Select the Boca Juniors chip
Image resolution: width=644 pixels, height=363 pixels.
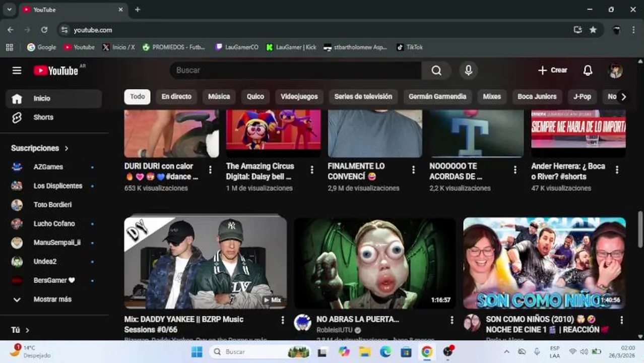(537, 97)
